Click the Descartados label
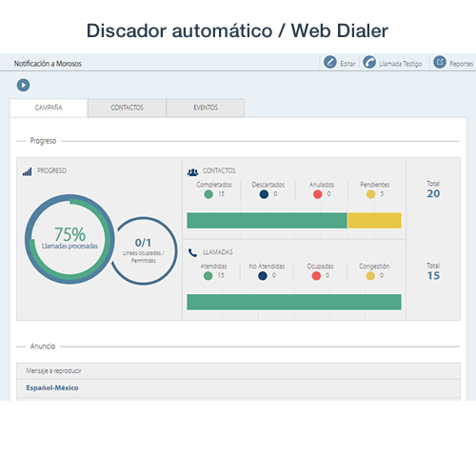This screenshot has width=476, height=476. [x=268, y=185]
